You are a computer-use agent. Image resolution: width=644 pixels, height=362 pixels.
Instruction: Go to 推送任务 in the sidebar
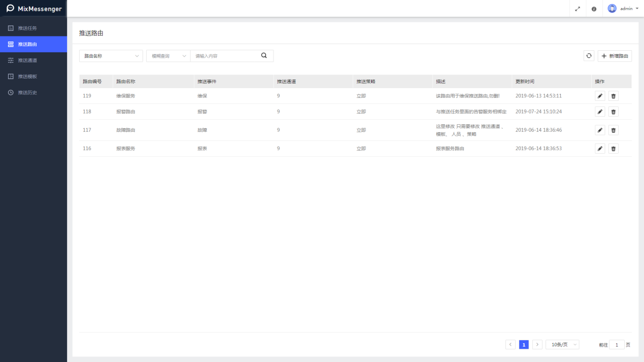pyautogui.click(x=27, y=28)
